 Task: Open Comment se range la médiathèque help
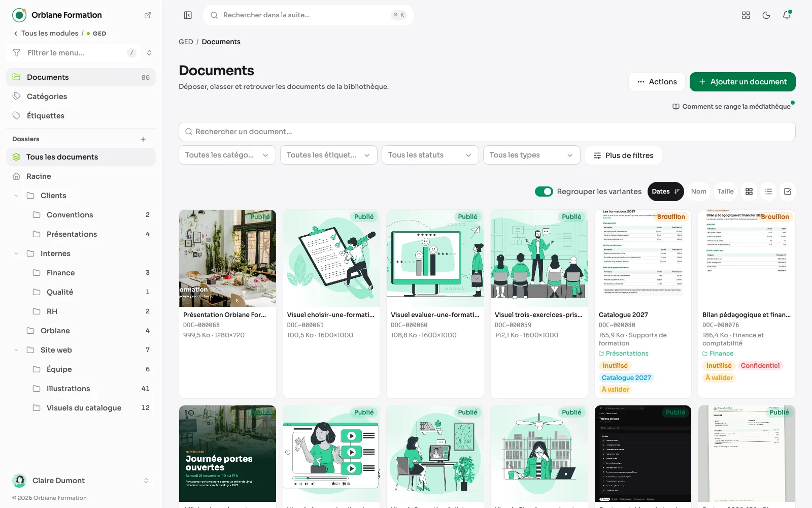point(731,107)
